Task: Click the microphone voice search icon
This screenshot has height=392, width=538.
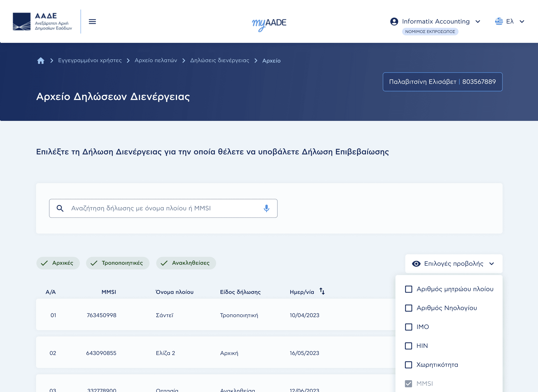Action: (x=266, y=208)
